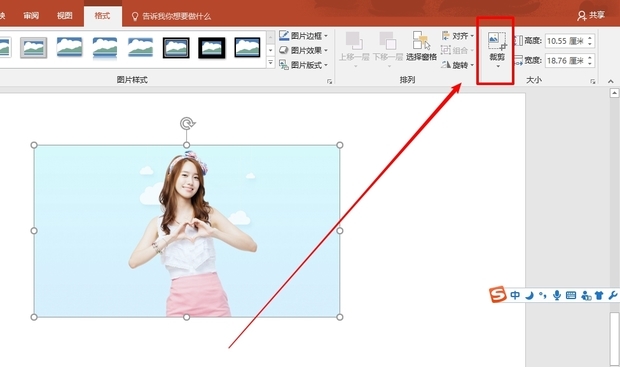
Task: Open the Sogou skin (shirt) icon
Action: tap(599, 295)
